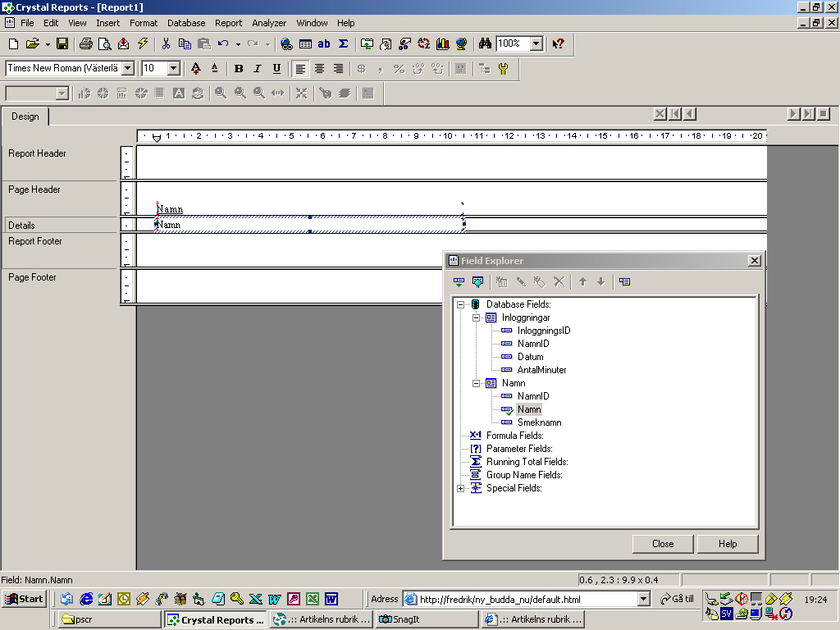Viewport: 840px width, 630px height.
Task: Open a report with the folder icon
Action: [x=33, y=44]
